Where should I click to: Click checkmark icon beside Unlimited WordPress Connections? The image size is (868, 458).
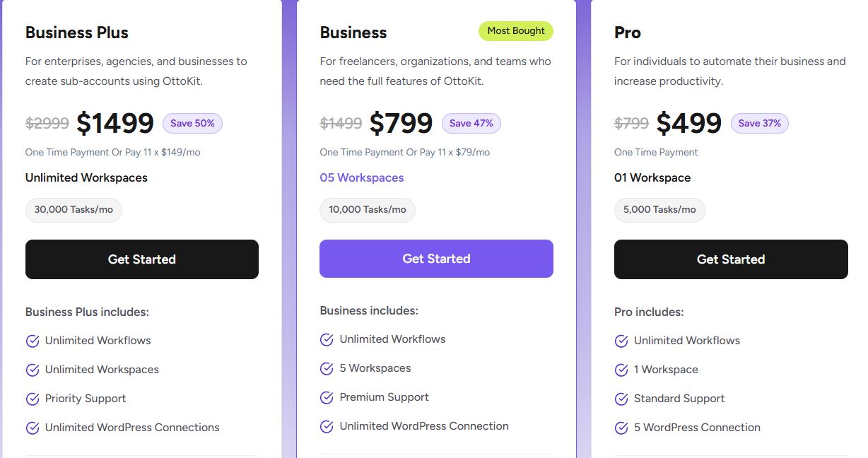click(x=33, y=428)
